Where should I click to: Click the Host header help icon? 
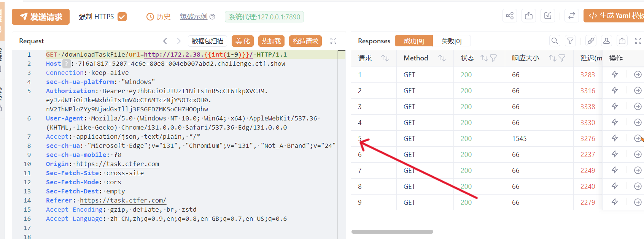[67, 63]
